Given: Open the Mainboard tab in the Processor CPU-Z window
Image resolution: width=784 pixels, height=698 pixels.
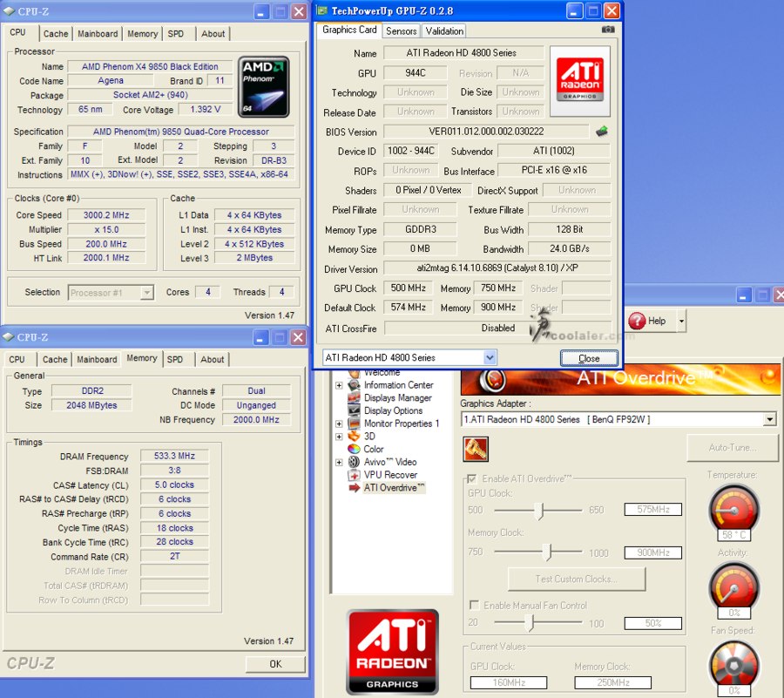Looking at the screenshot, I should point(98,33).
